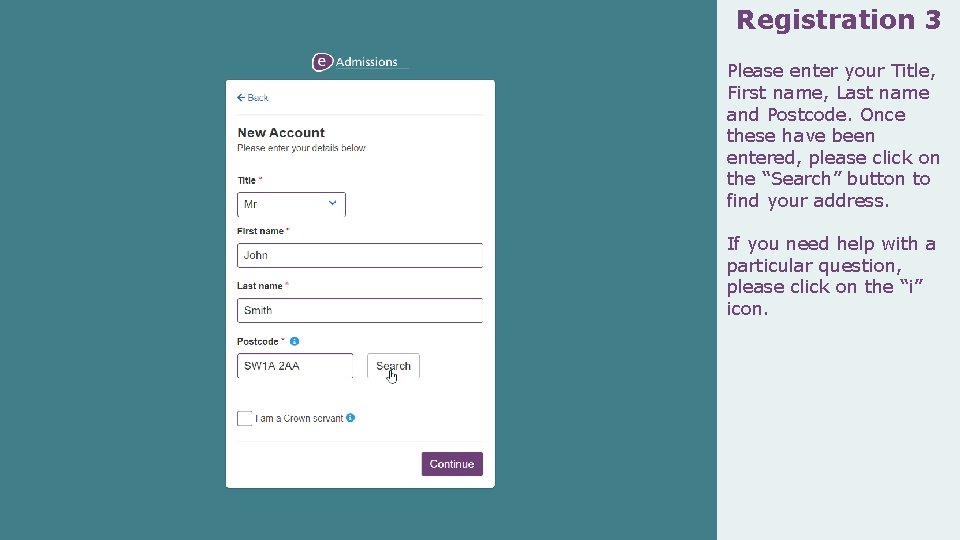
Task: Click the Postcode field with SW1A 2AA
Action: pyautogui.click(x=294, y=366)
